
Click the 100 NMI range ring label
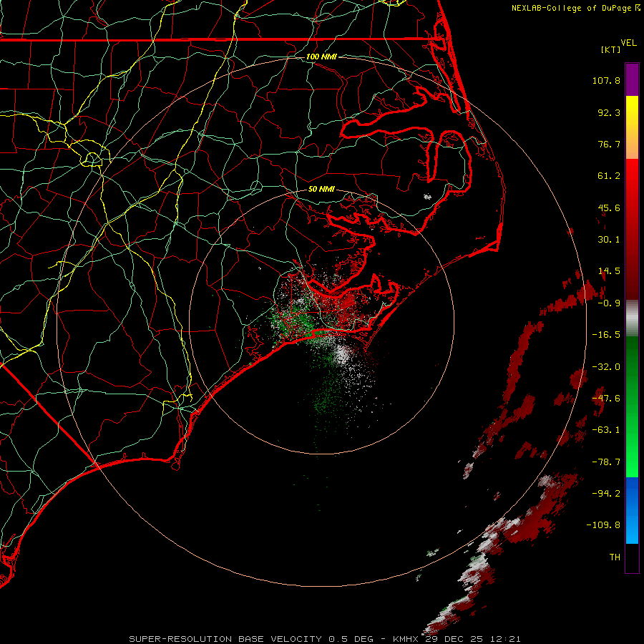[321, 57]
